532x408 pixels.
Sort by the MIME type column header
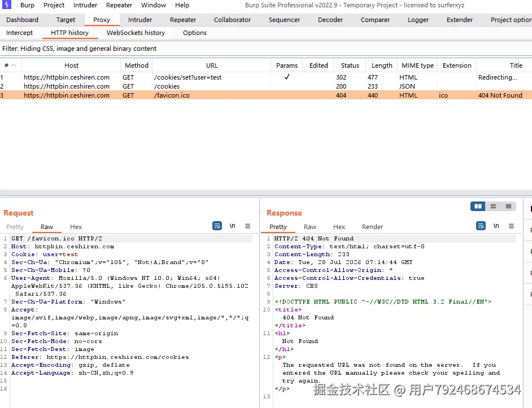417,65
